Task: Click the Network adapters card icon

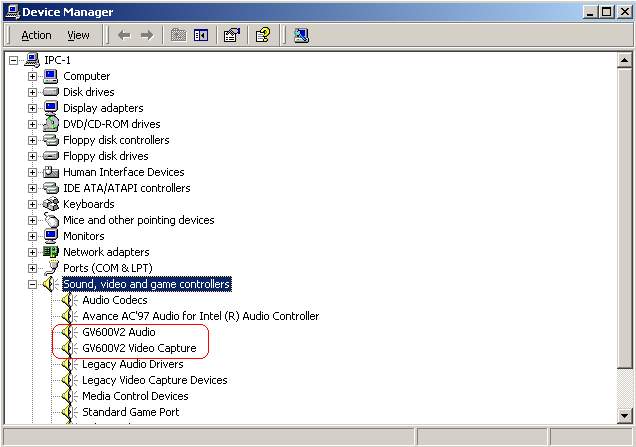Action: click(x=51, y=252)
